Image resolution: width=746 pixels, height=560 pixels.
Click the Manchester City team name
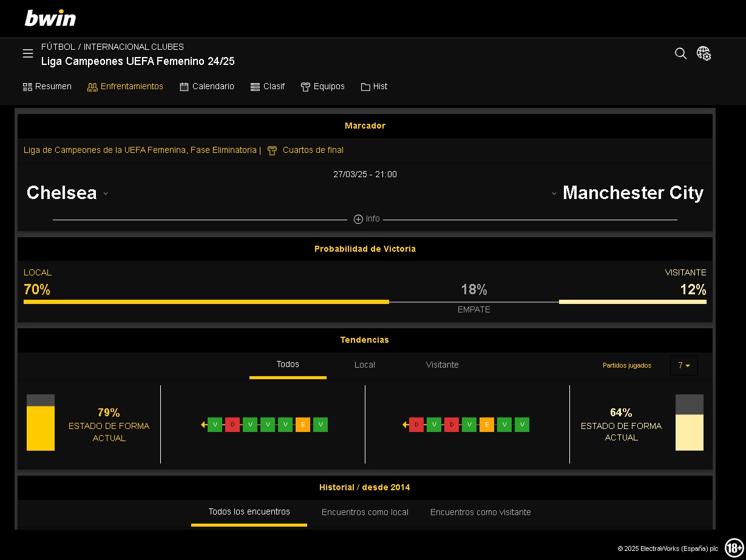click(633, 193)
